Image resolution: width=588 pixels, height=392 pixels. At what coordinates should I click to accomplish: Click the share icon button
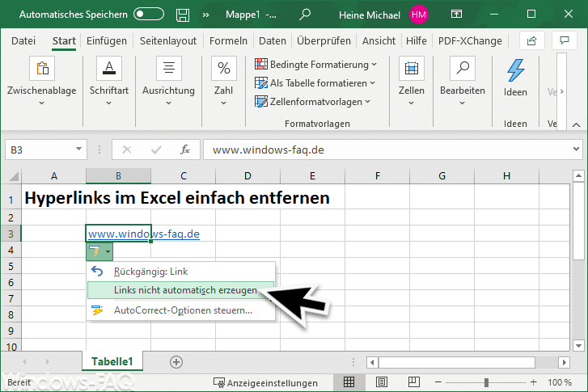pyautogui.click(x=531, y=41)
